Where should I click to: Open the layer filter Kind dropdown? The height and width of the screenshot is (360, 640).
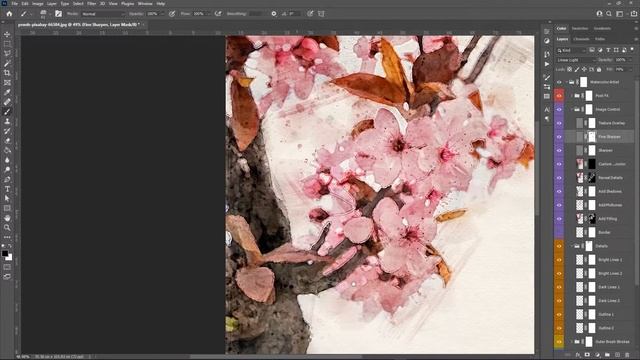[571, 50]
